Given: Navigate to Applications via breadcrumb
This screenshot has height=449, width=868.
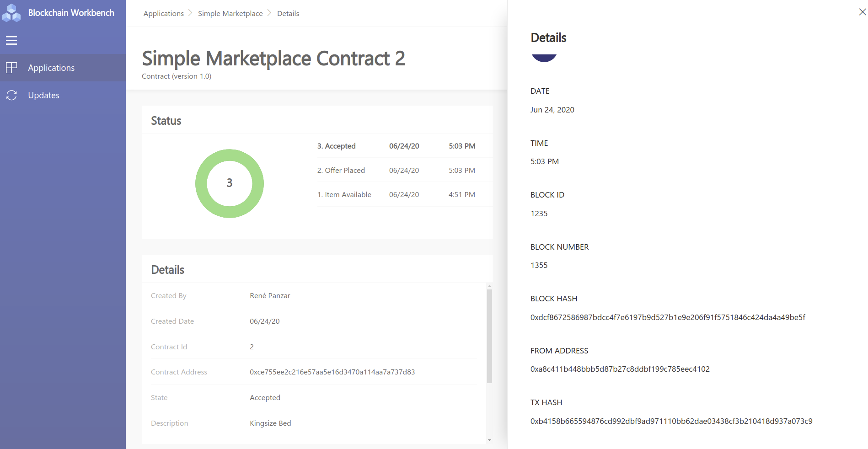Looking at the screenshot, I should coord(163,13).
